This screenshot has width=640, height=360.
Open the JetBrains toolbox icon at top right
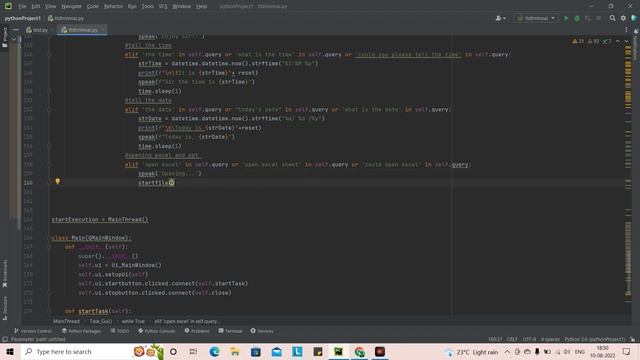tap(634, 18)
